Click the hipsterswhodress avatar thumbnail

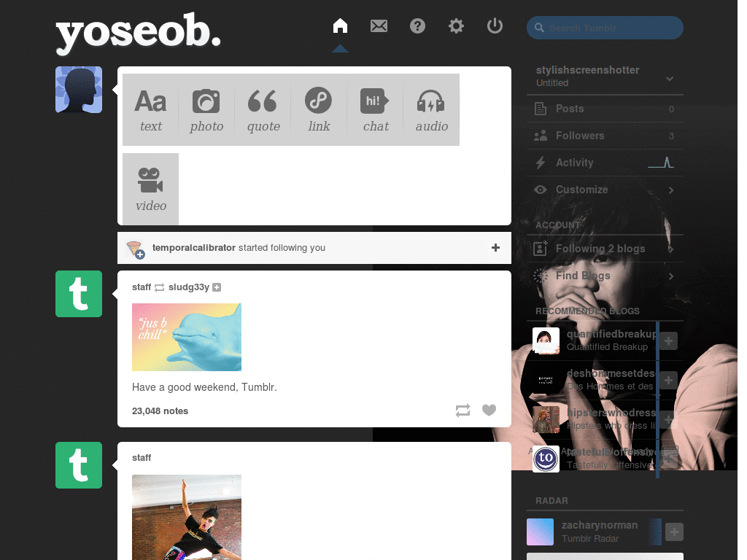(546, 419)
